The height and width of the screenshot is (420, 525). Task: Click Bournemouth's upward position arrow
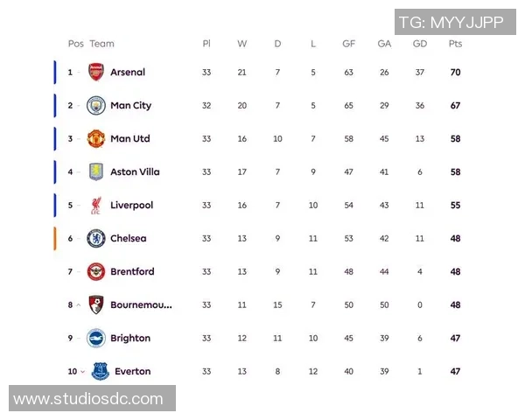click(x=79, y=305)
